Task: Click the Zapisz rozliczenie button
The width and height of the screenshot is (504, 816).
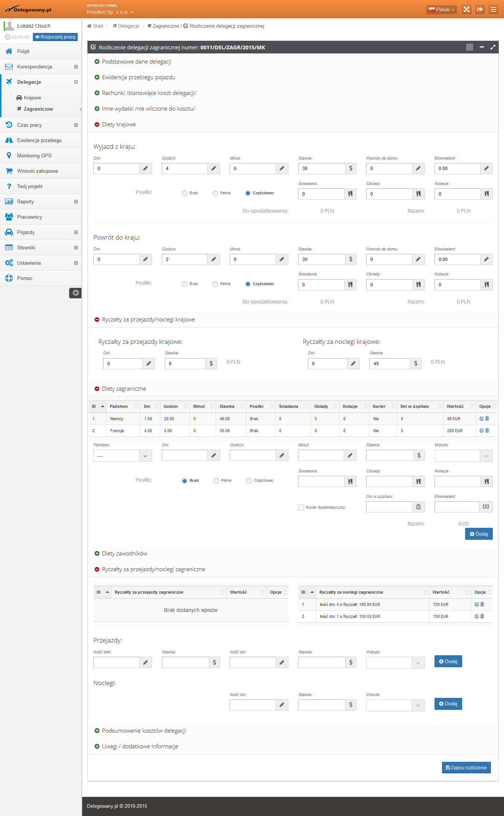Action: coord(466,767)
